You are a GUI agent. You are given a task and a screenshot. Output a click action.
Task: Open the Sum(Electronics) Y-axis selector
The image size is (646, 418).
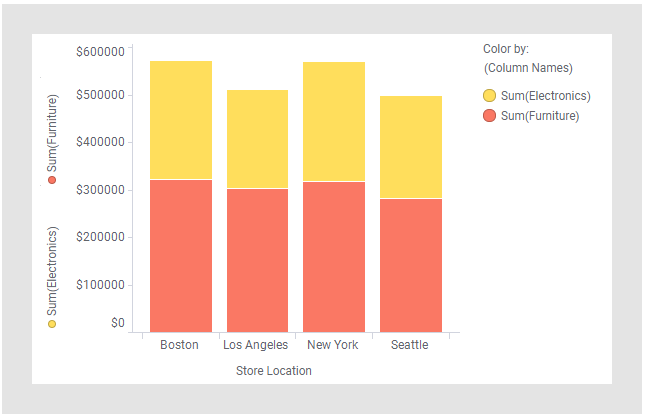point(52,271)
